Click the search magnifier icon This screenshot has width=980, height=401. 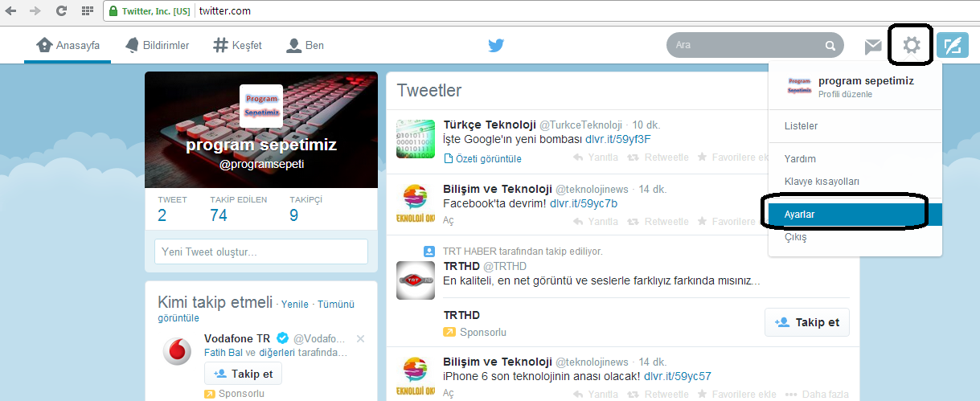[x=830, y=45]
